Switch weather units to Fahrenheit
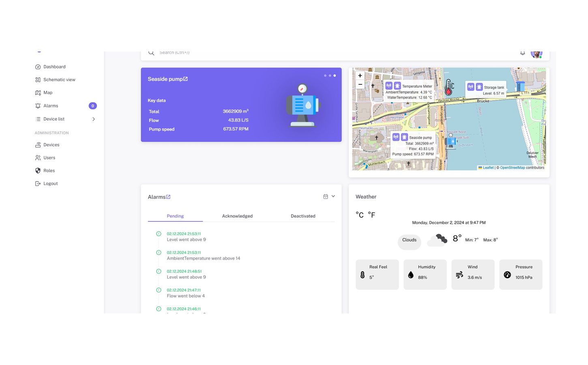 (x=372, y=215)
